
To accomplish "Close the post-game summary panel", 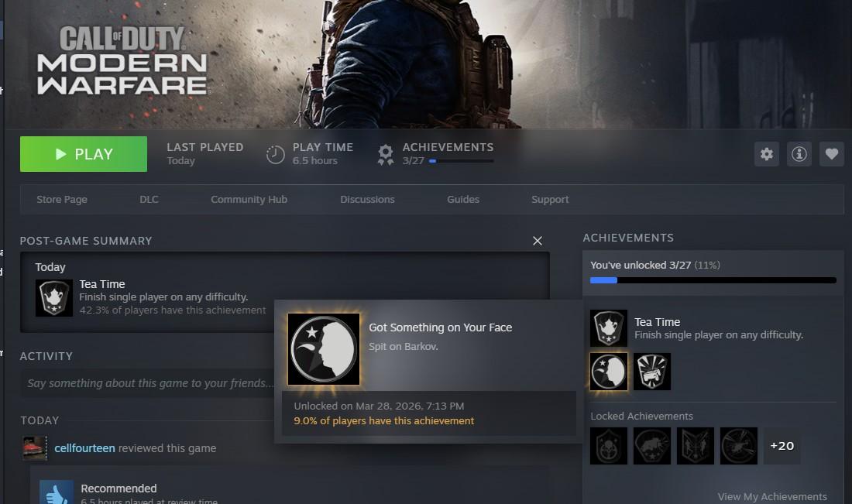I will (x=538, y=241).
